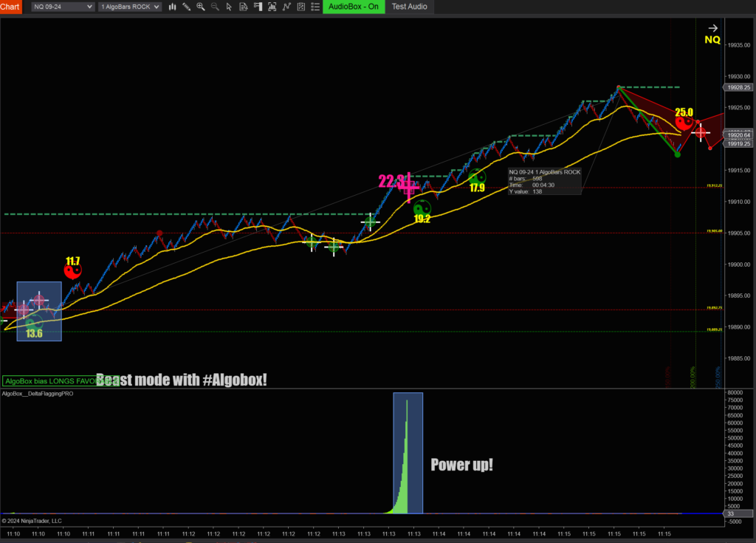Click the Zoom Out magnifier
The width and height of the screenshot is (756, 543).
coord(215,7)
